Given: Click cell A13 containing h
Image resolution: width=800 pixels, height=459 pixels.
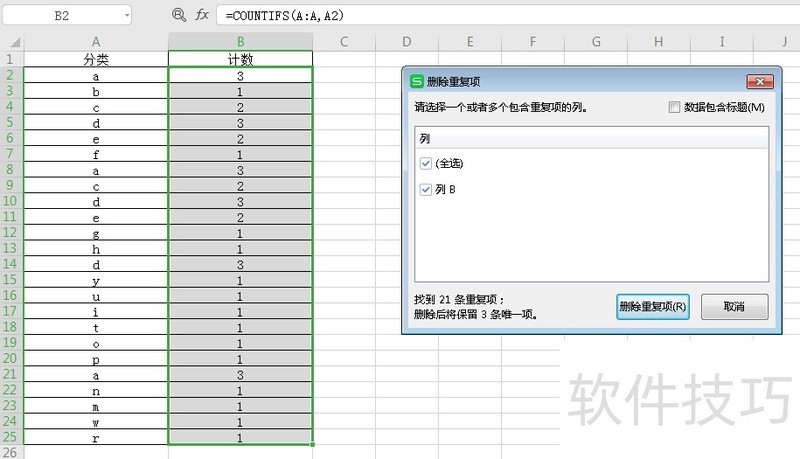Looking at the screenshot, I should (96, 248).
